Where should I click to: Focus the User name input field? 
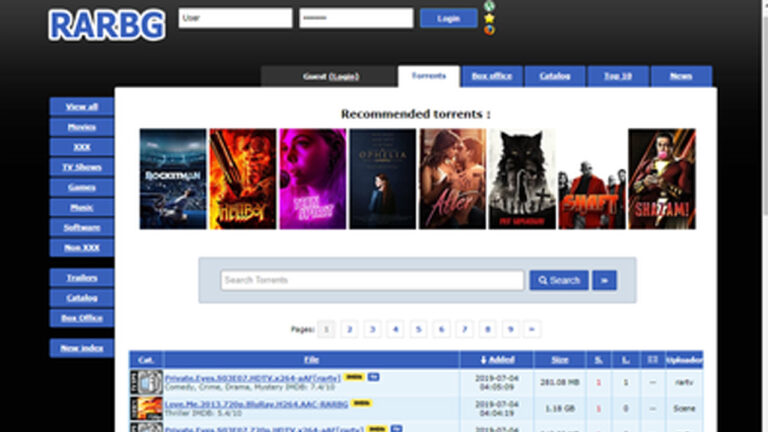tap(236, 18)
